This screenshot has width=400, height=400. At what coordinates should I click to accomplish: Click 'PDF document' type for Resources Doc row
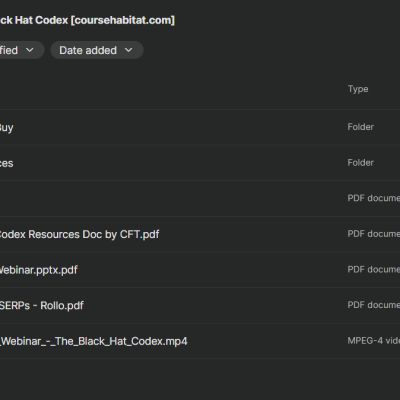[374, 234]
